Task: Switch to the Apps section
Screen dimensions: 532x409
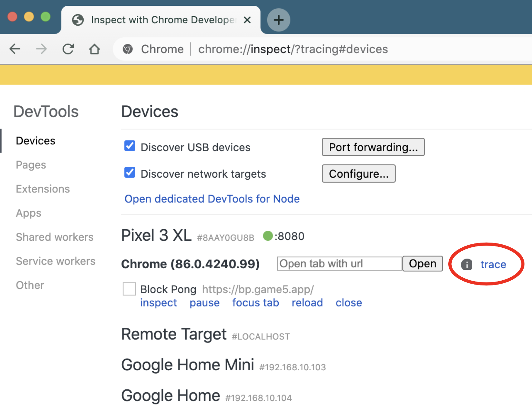Action: point(28,213)
